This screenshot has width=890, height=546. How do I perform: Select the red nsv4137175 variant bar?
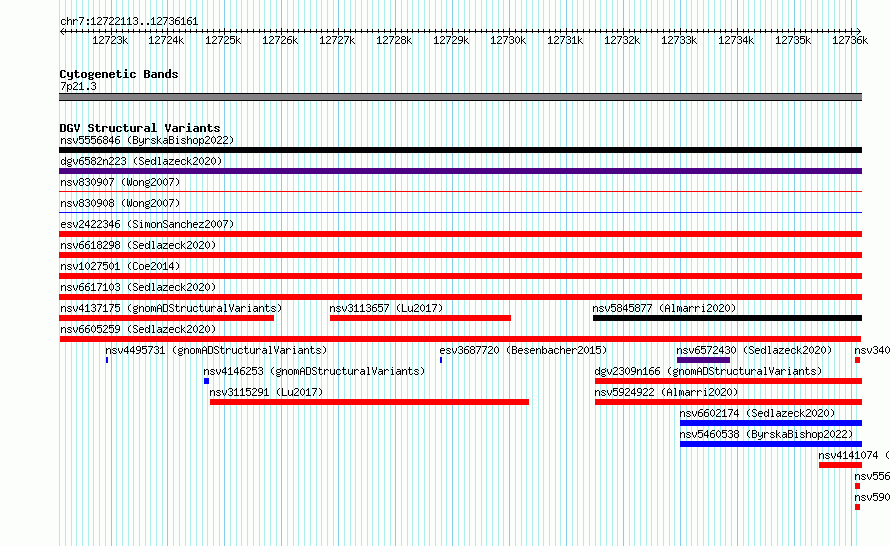pyautogui.click(x=166, y=318)
